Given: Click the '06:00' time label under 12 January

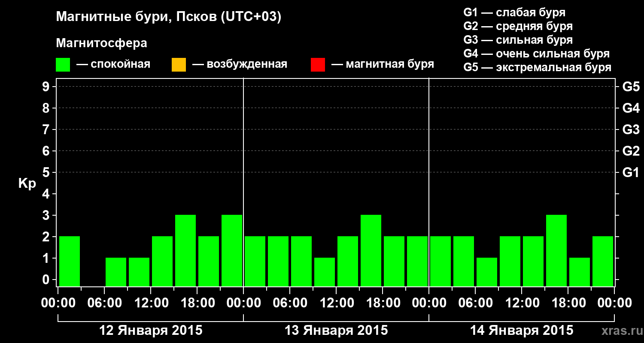Looking at the screenshot, I should (104, 303).
